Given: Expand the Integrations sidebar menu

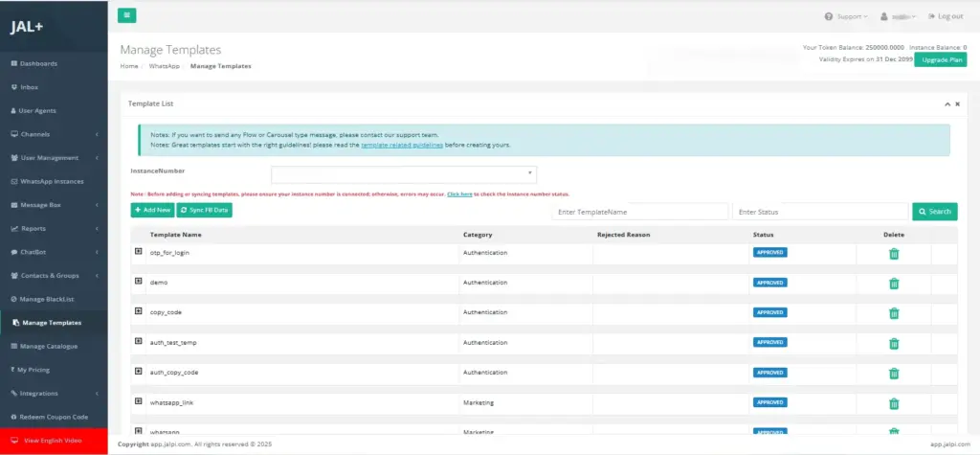Looking at the screenshot, I should coord(54,393).
